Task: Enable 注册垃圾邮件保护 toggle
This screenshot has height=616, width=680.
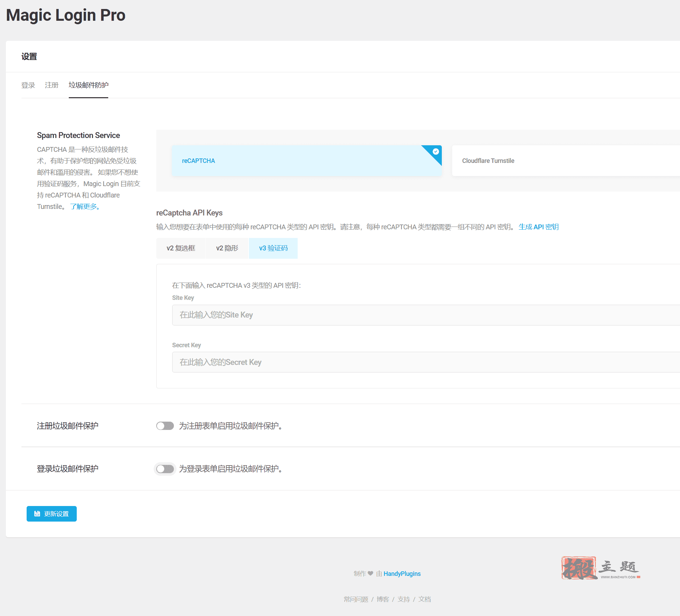Action: tap(165, 426)
